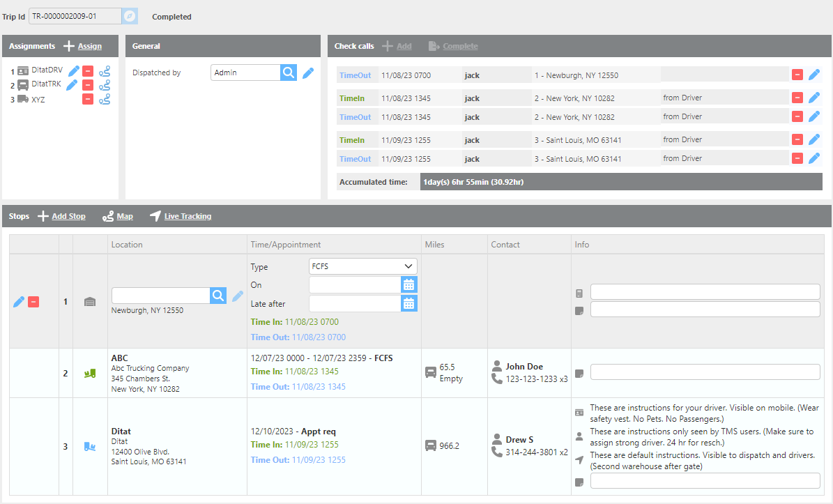Open the On date calendar picker

coord(409,284)
